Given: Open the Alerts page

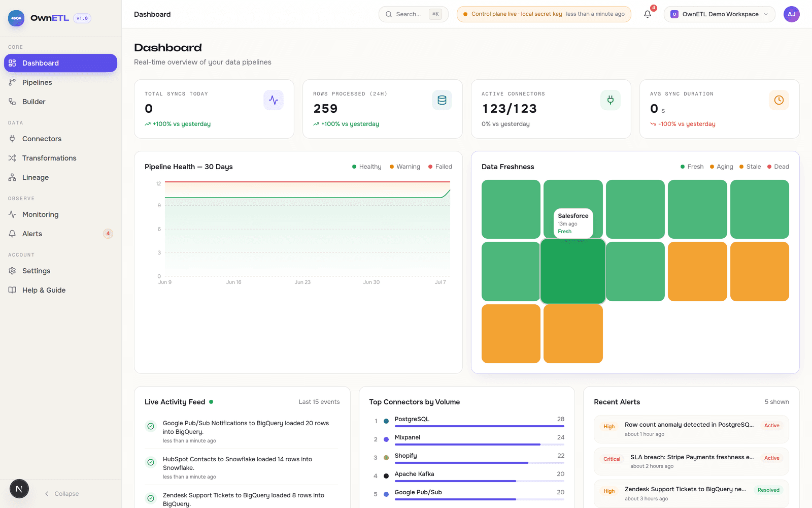Looking at the screenshot, I should click(x=60, y=234).
